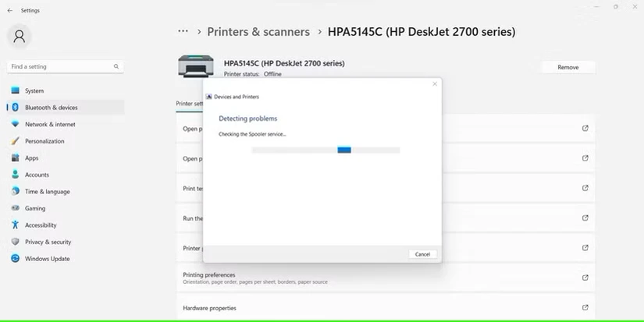The image size is (644, 322).
Task: Open Hardware properties
Action: [386, 308]
